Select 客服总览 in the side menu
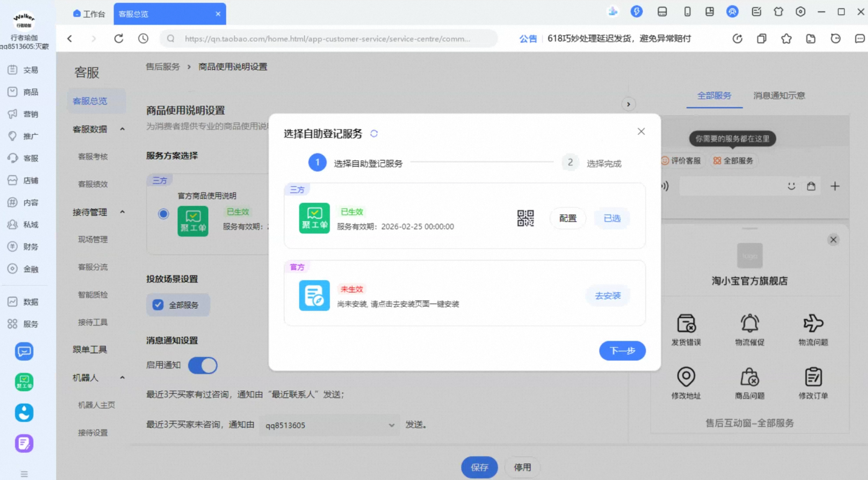 (96, 101)
